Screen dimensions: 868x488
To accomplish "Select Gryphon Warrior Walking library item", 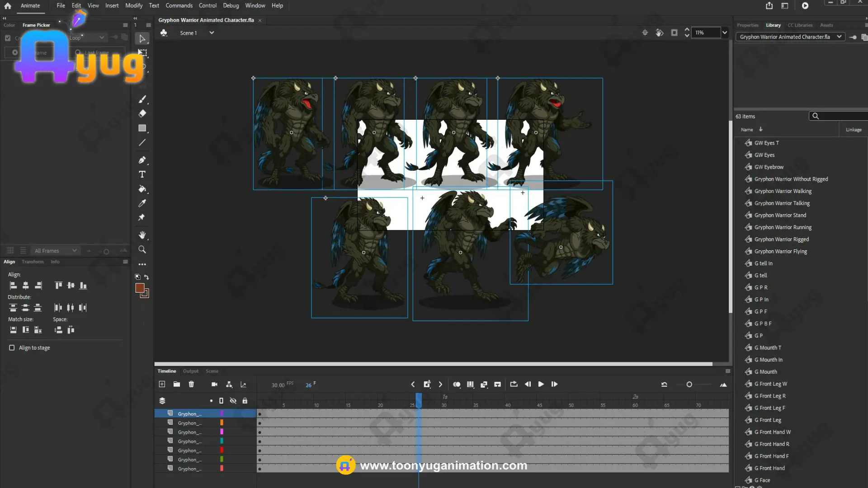I will 783,191.
